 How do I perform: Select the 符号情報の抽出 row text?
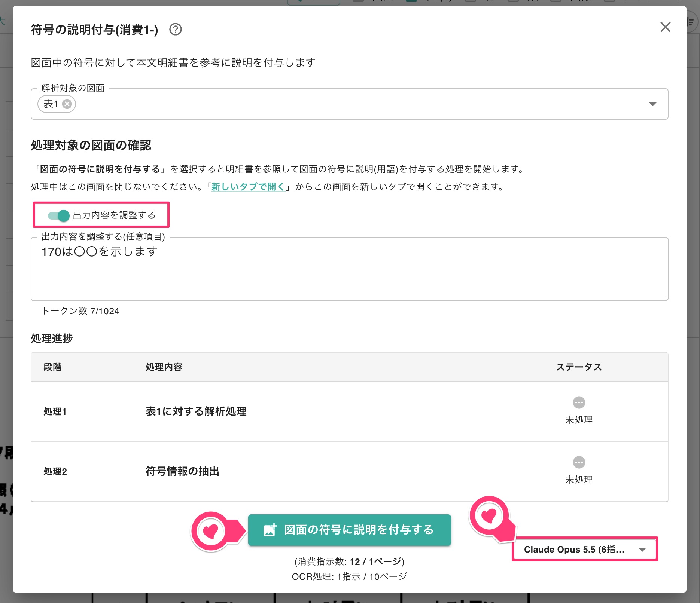tap(182, 471)
